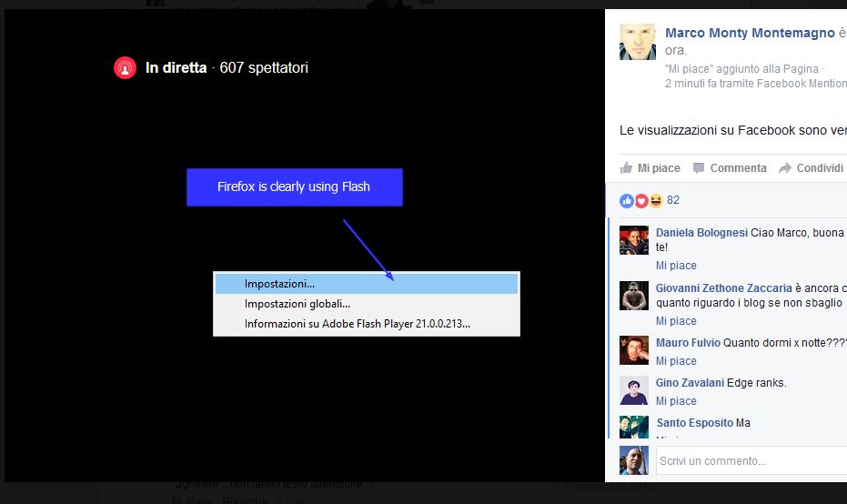The width and height of the screenshot is (847, 504).
Task: Share post with Condividi label
Action: [820, 168]
